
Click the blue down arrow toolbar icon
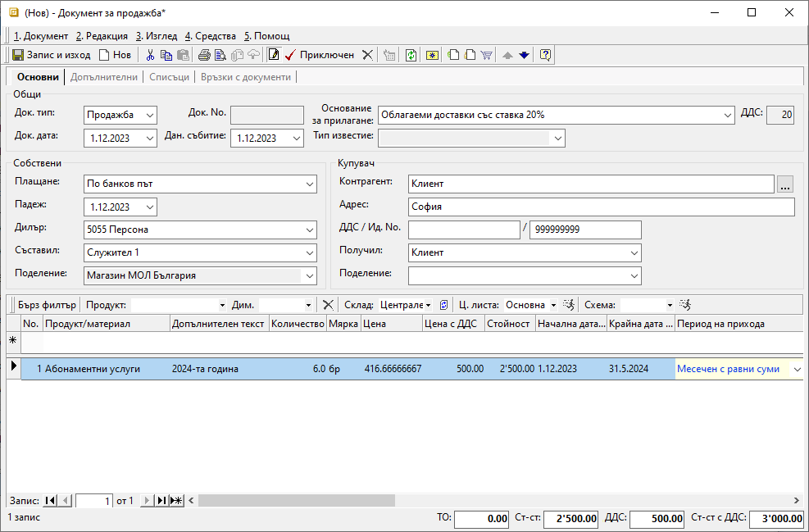pos(525,55)
